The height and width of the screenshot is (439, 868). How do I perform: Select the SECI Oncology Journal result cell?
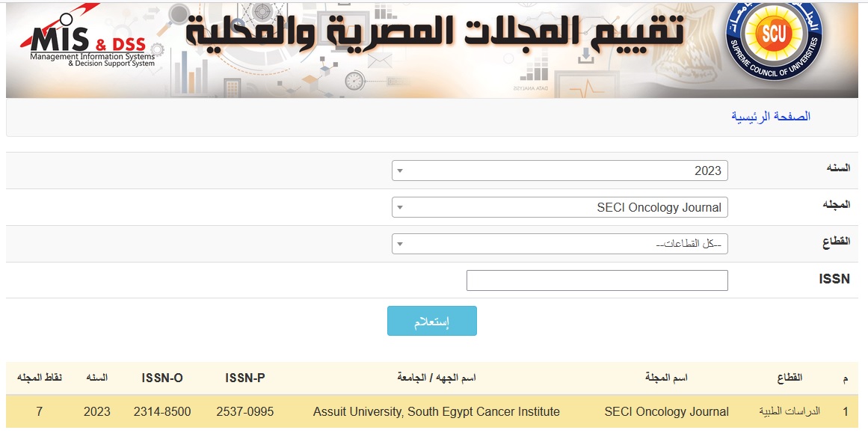pos(666,411)
